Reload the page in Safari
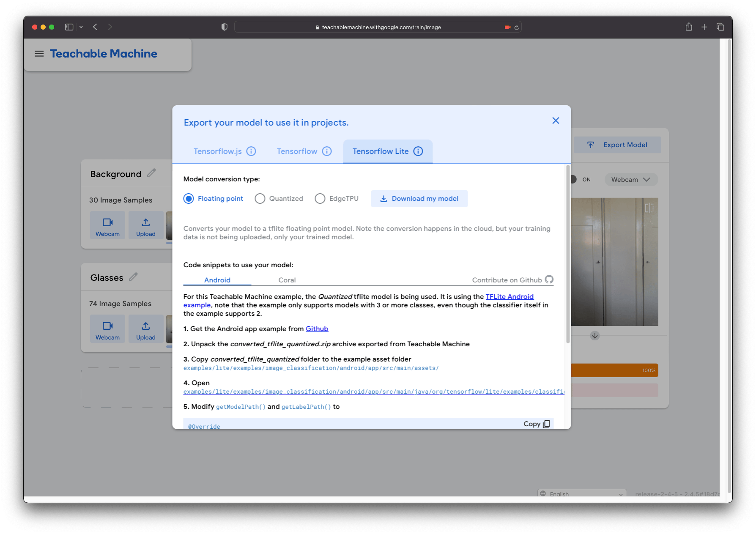The width and height of the screenshot is (756, 534). click(x=516, y=27)
